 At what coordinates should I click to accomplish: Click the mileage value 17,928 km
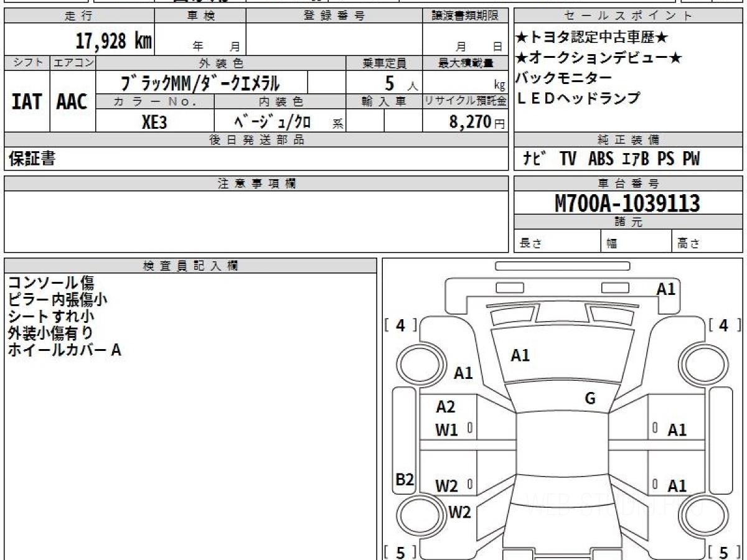tap(113, 41)
